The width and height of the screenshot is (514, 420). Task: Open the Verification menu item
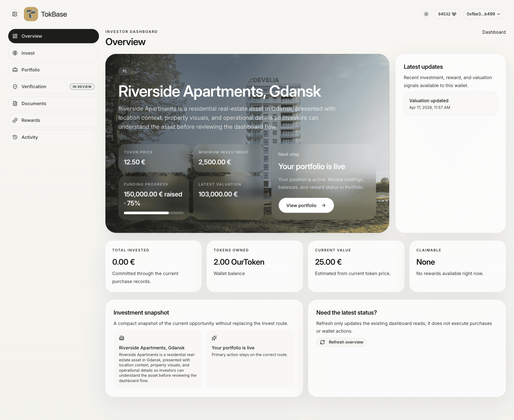click(54, 87)
